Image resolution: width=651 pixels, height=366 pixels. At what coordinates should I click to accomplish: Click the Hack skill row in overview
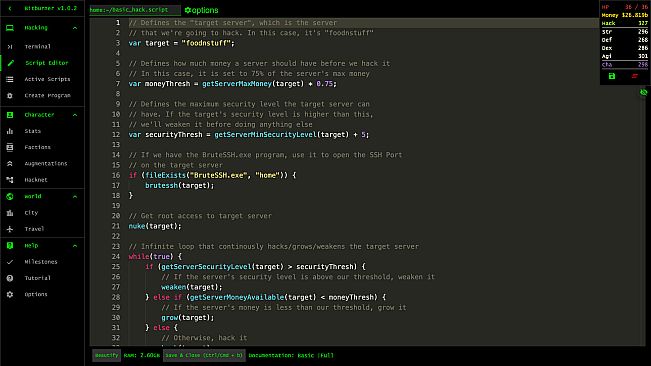[x=625, y=24]
